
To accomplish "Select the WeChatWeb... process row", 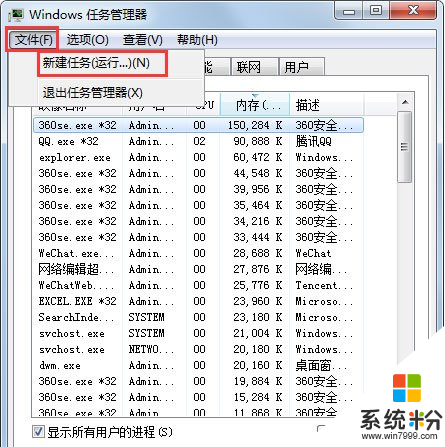I will (198, 285).
